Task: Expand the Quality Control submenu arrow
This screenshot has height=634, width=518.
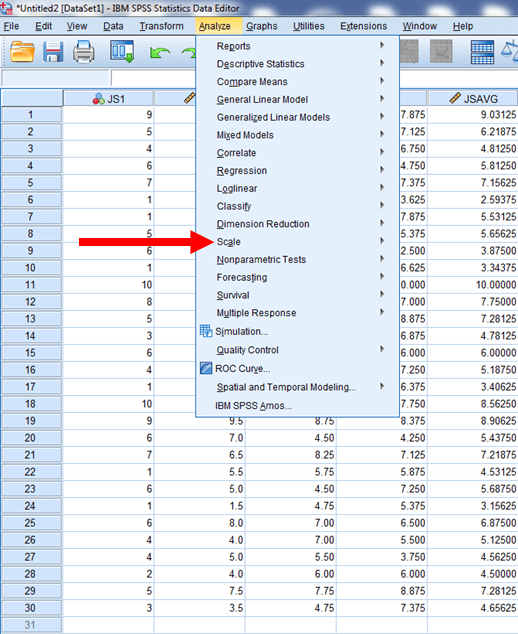Action: [x=382, y=349]
